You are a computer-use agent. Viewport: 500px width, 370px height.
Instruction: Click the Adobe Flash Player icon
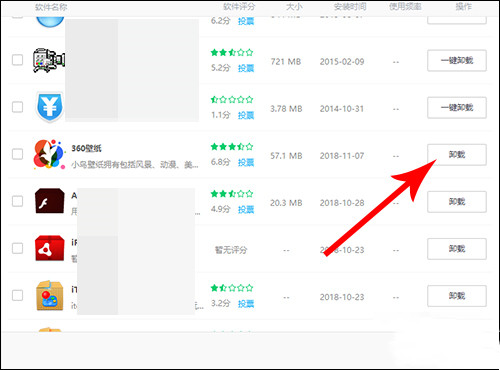coord(50,201)
